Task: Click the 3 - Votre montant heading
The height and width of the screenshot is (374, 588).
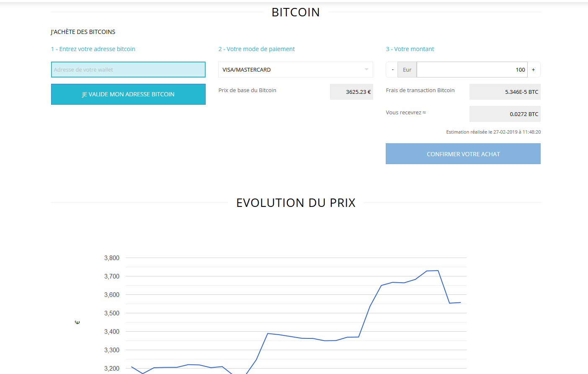Action: (x=410, y=49)
